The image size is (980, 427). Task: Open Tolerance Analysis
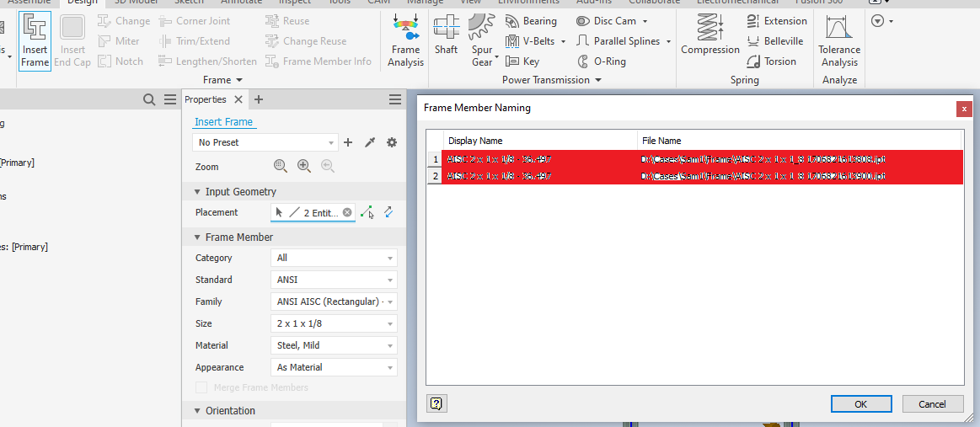pyautogui.click(x=839, y=41)
